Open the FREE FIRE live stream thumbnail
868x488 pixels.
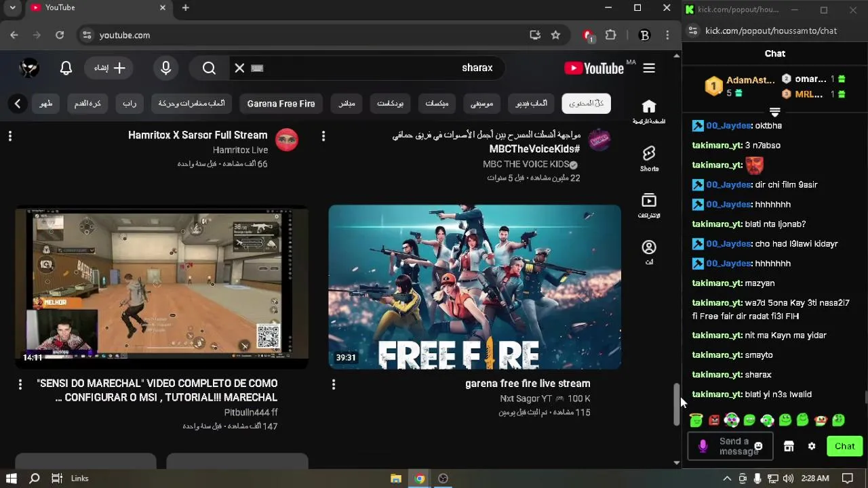(x=475, y=287)
